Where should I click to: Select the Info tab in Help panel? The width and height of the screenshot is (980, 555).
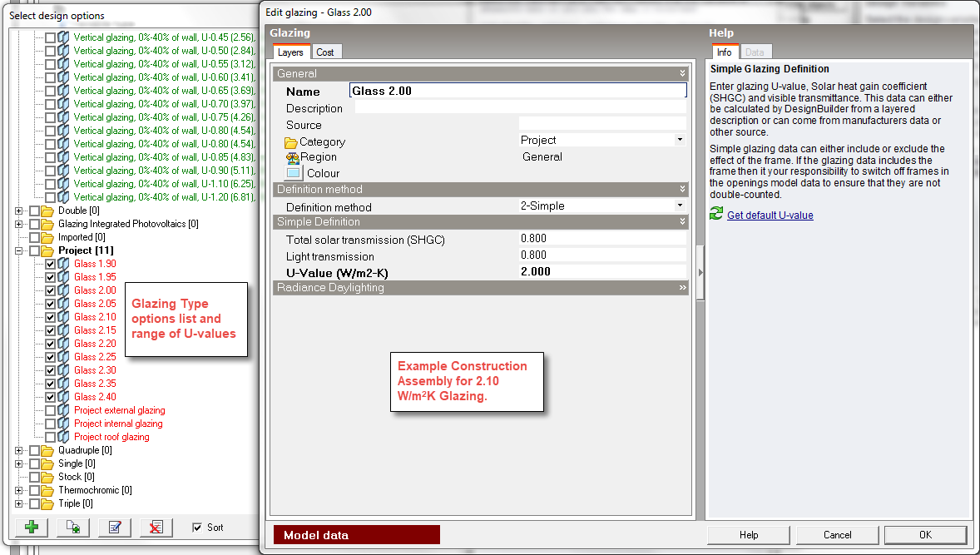pos(724,52)
